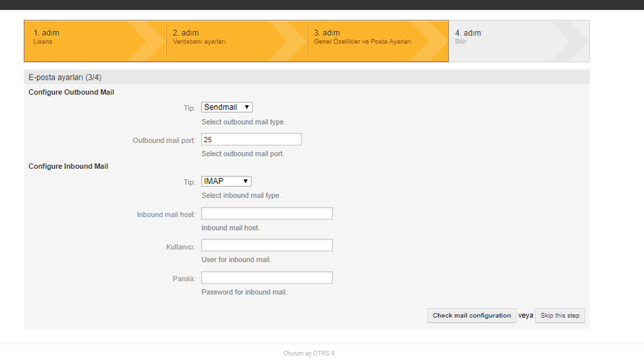Screen dimensions: 644x364
Task: Select the 4. adım Bitir step
Action: tap(519, 41)
